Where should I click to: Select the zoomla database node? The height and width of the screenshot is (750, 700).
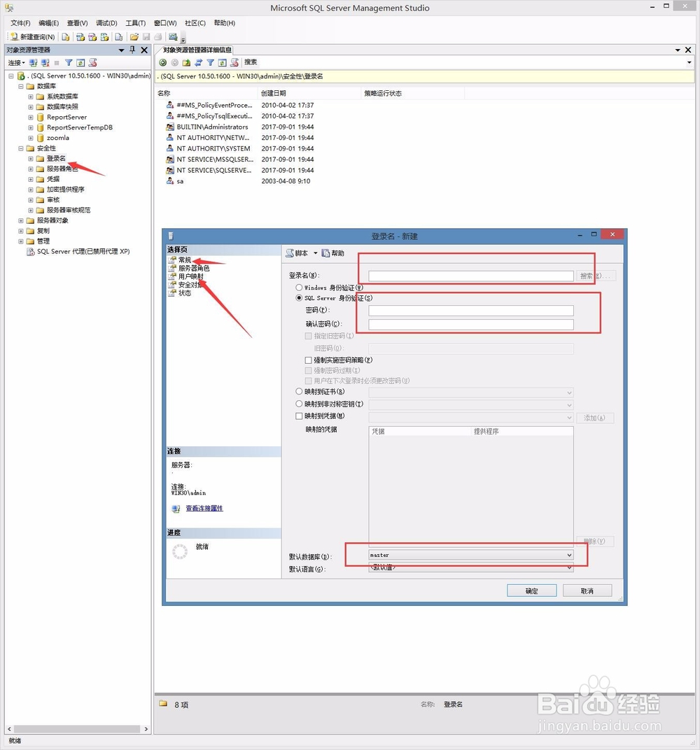58,138
